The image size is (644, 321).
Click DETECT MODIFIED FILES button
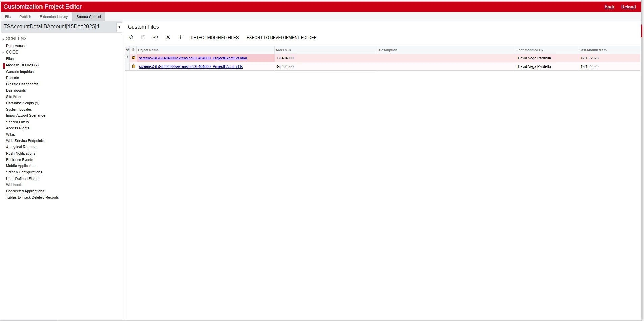tap(215, 38)
